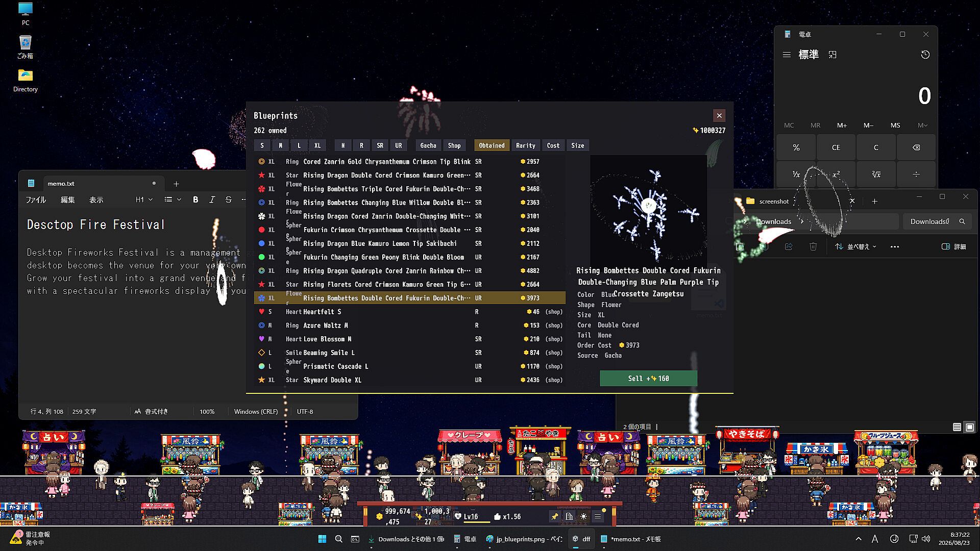Screen dimensions: 980x551
Task: Toggle the S size filter in Blueprints
Action: [262, 145]
